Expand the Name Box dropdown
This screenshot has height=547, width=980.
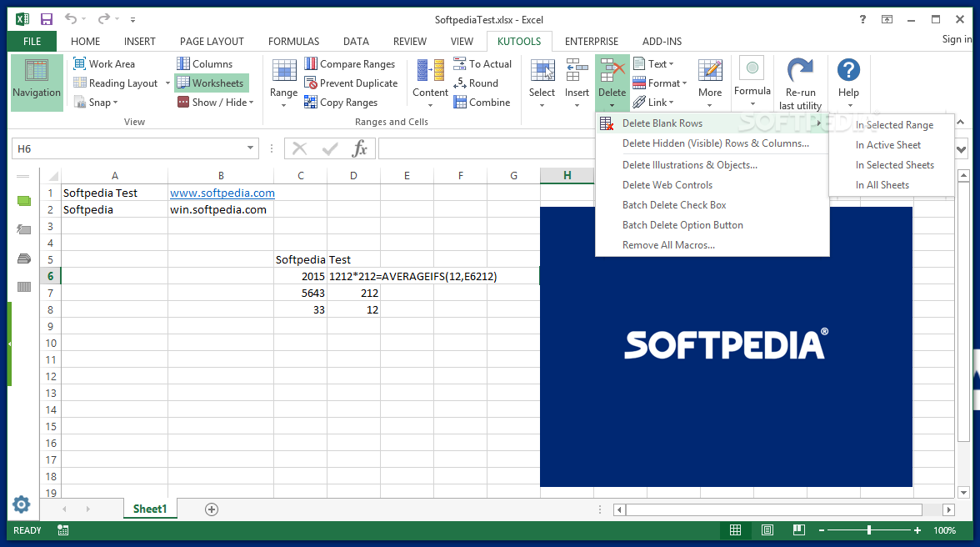pos(250,148)
